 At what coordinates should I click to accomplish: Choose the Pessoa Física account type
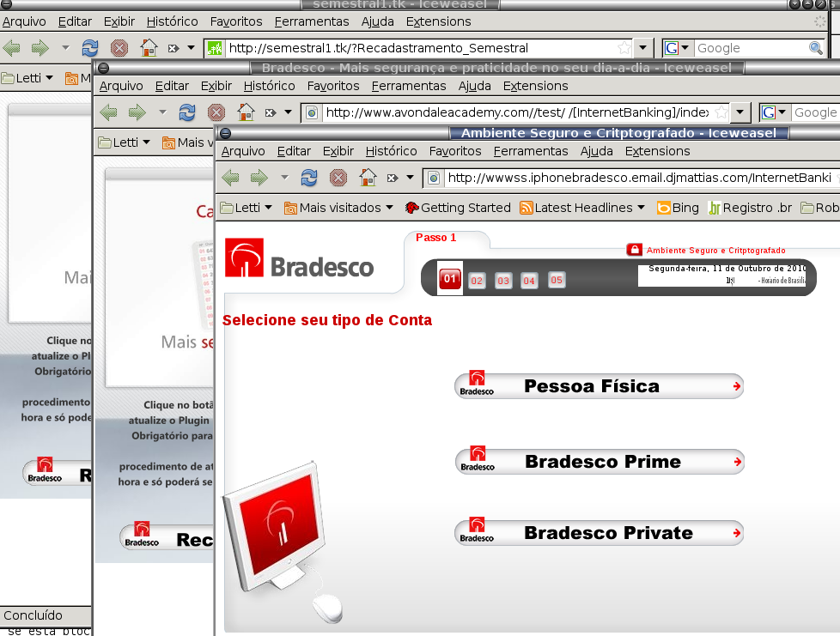(599, 386)
